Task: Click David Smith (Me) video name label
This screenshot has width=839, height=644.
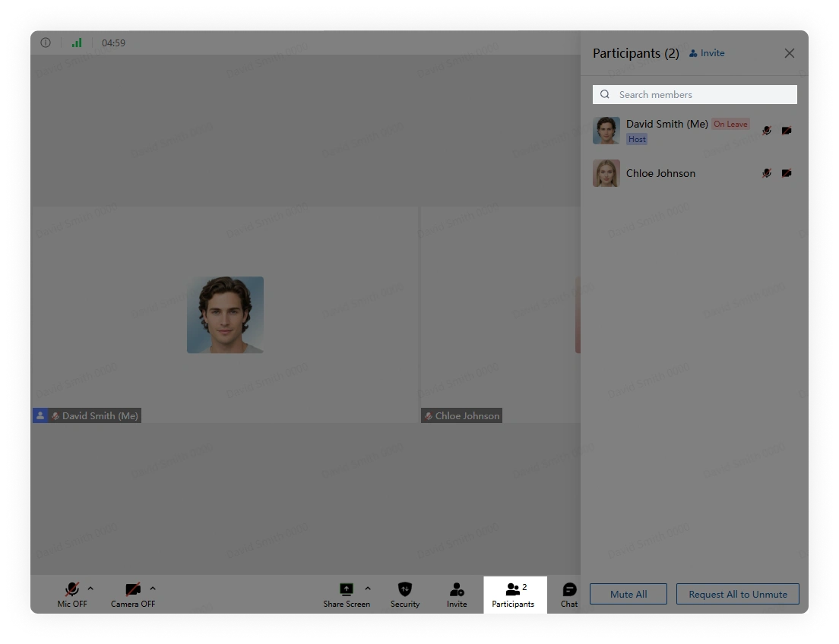Action: [x=100, y=415]
